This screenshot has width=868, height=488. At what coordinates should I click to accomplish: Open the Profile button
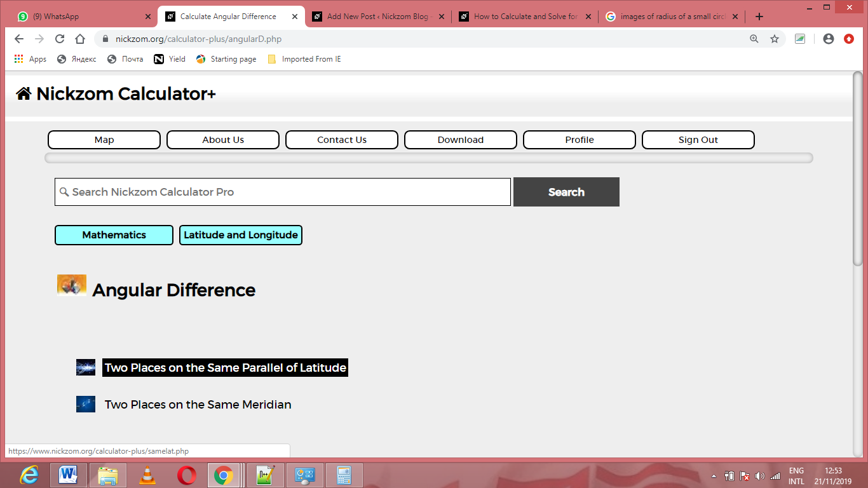click(x=580, y=140)
